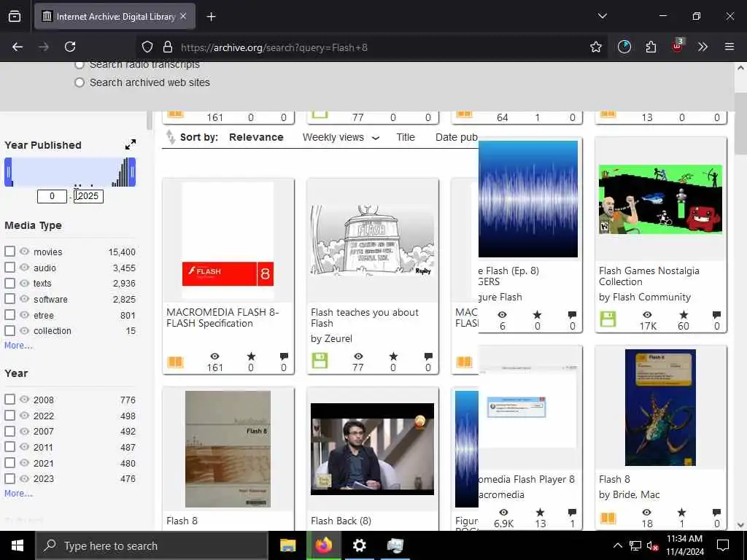Click views eye icon on MACROMEDIA FLASH 8 card
Viewport: 747px width, 560px height.
(x=215, y=356)
